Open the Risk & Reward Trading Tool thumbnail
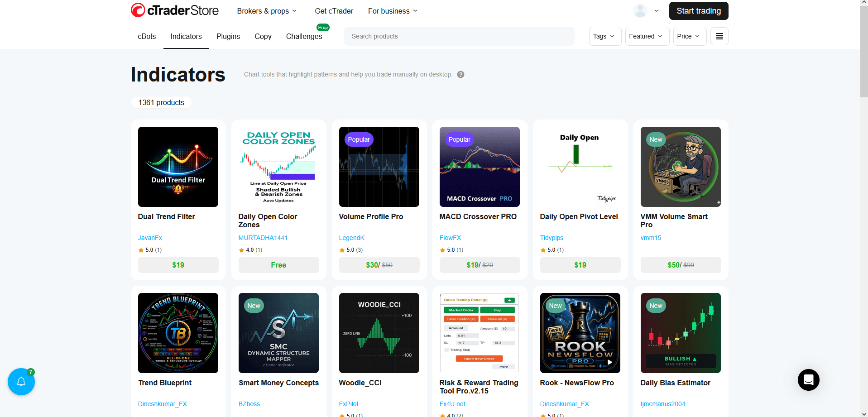 coord(480,333)
